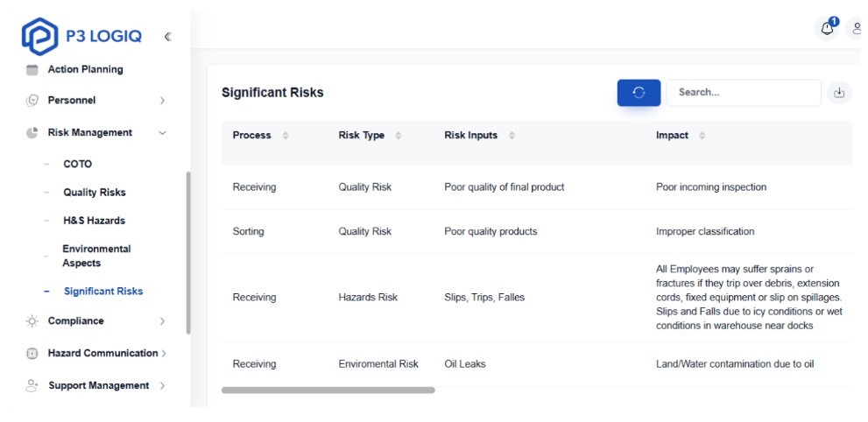Click the horizontal table scrollbar
The image size is (868, 422).
tap(328, 390)
